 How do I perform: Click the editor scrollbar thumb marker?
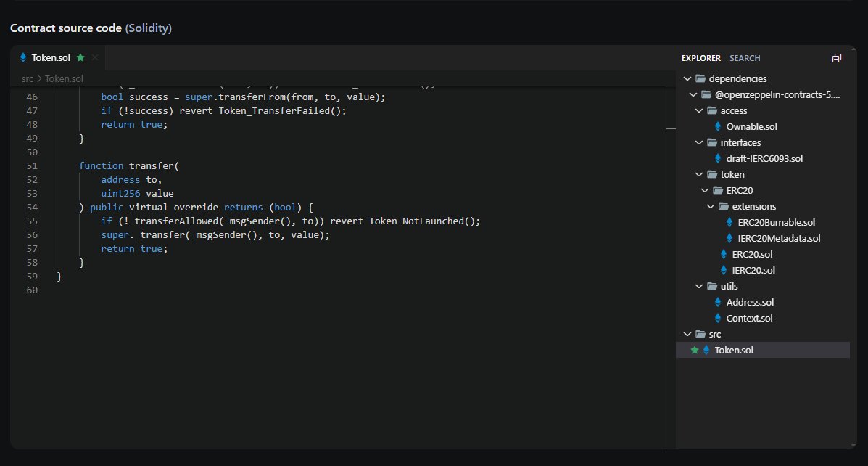[x=671, y=128]
